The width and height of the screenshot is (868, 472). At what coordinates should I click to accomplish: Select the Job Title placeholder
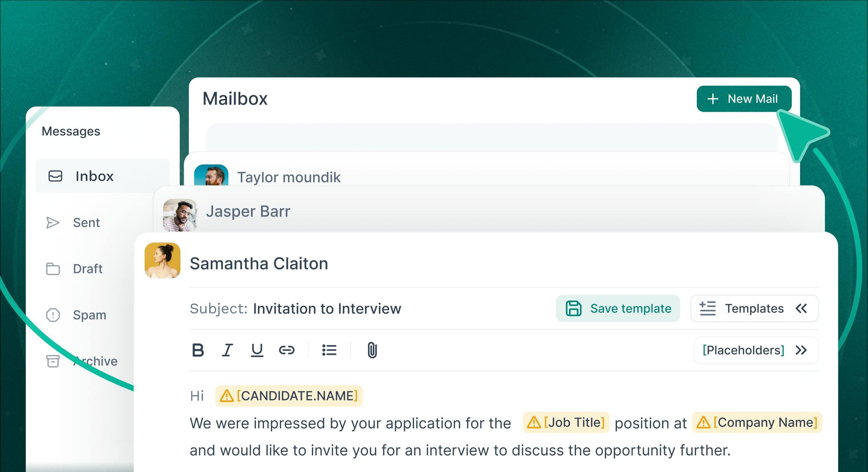(x=566, y=422)
